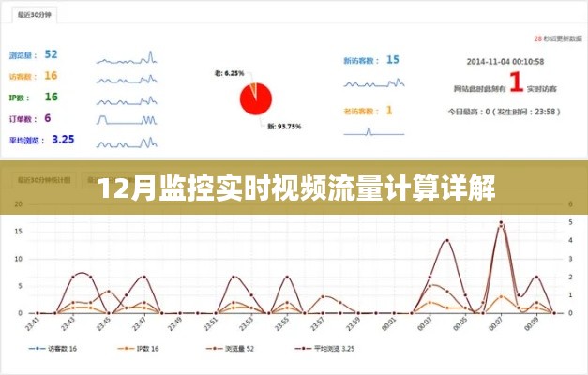Toggle 平均浏览 3.25 legend series

[x=327, y=348]
